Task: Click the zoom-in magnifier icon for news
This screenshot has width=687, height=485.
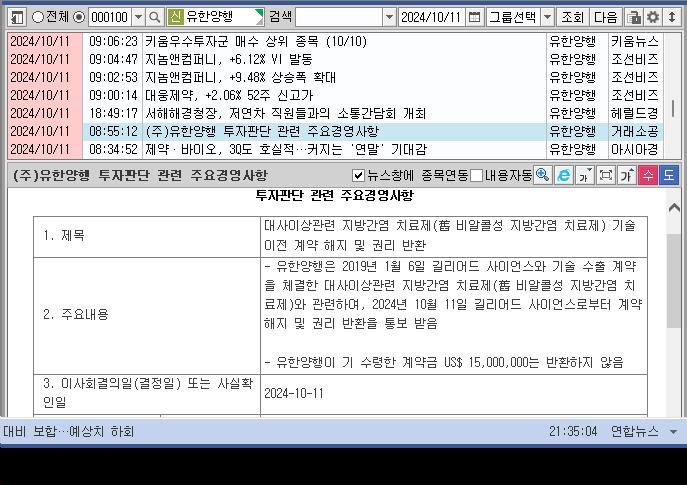Action: [542, 175]
